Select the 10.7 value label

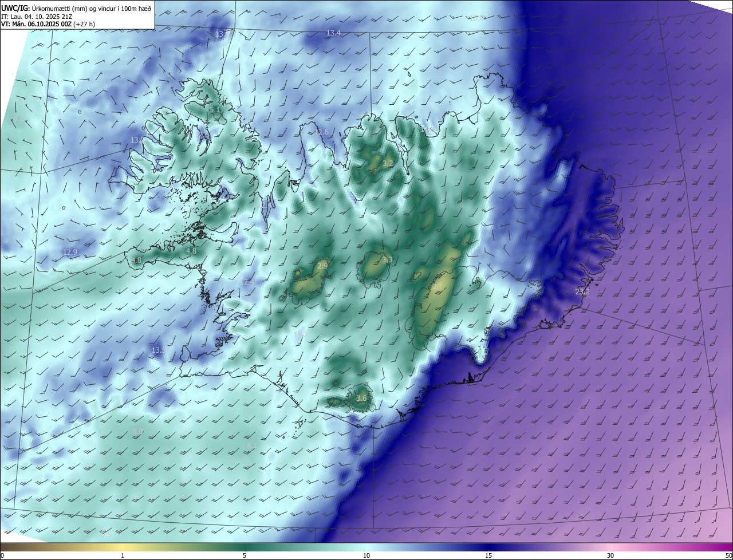pyautogui.click(x=300, y=335)
